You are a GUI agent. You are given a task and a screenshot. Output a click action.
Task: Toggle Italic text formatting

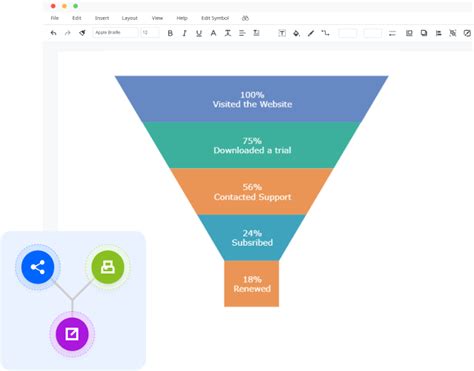[184, 33]
